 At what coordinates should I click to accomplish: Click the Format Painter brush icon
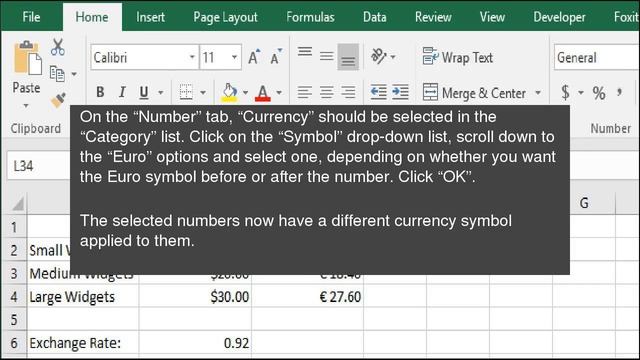coord(58,99)
